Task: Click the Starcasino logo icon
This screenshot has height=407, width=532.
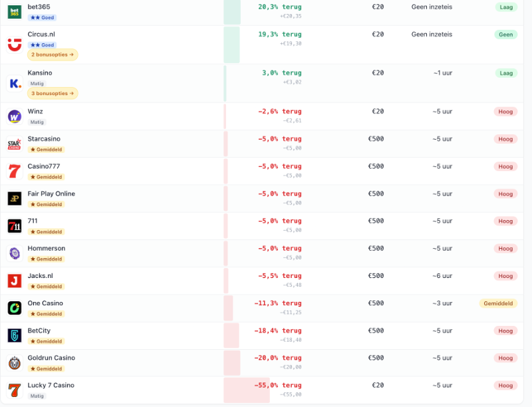Action: pos(14,144)
